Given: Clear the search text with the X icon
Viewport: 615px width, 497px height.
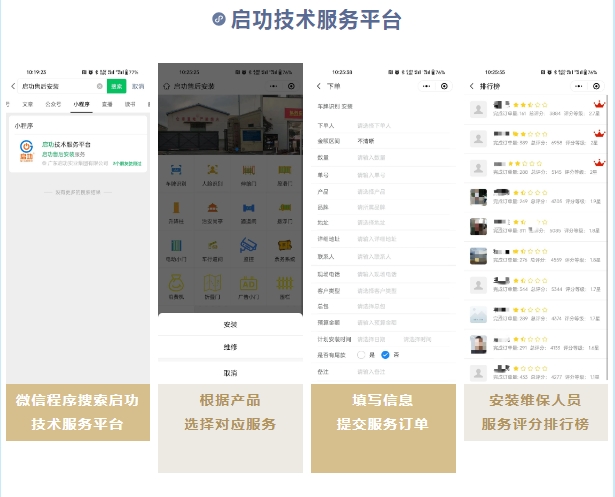Looking at the screenshot, I should pos(100,86).
